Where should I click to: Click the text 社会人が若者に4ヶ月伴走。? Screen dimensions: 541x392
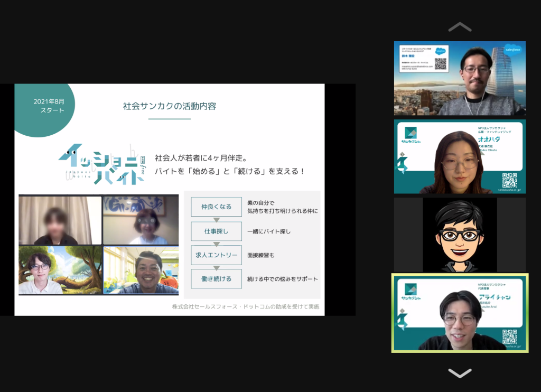(201, 158)
